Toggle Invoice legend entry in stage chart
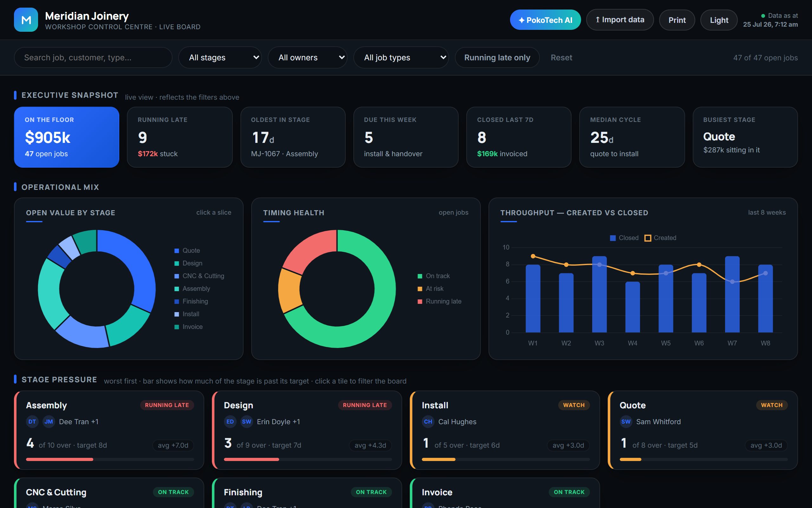812x508 pixels. (189, 327)
